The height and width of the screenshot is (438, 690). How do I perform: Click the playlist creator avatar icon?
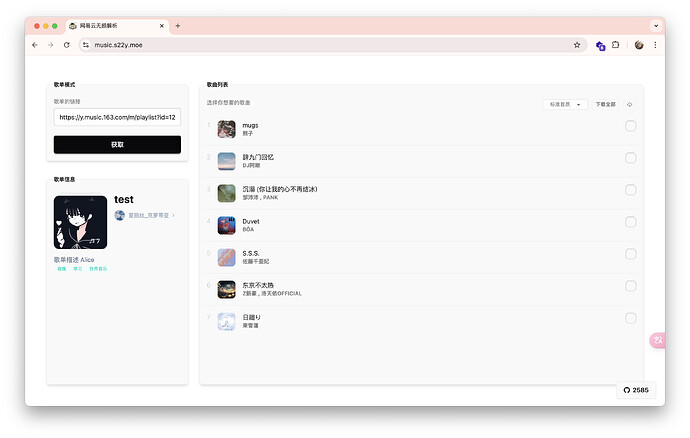point(119,215)
